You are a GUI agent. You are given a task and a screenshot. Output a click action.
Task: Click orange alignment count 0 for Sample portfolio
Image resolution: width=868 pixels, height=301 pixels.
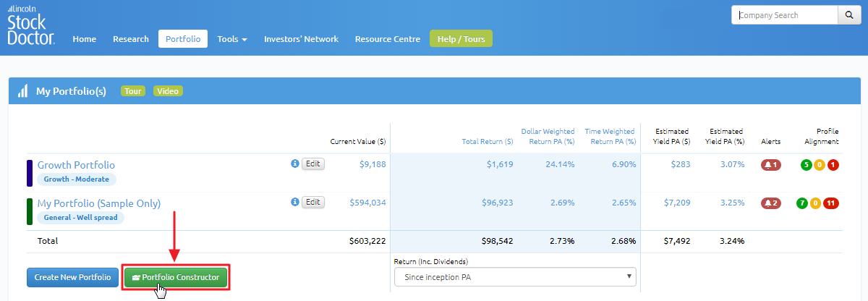815,203
